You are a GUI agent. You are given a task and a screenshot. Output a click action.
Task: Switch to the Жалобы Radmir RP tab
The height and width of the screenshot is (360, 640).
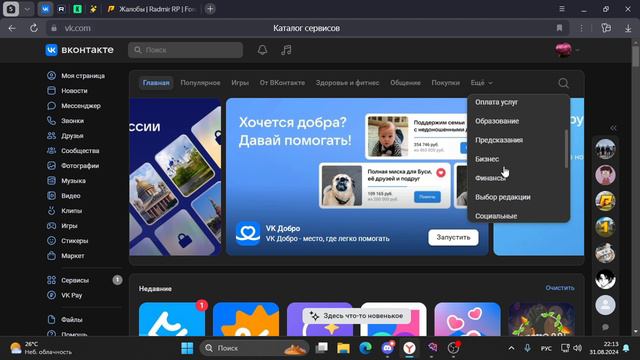point(152,9)
